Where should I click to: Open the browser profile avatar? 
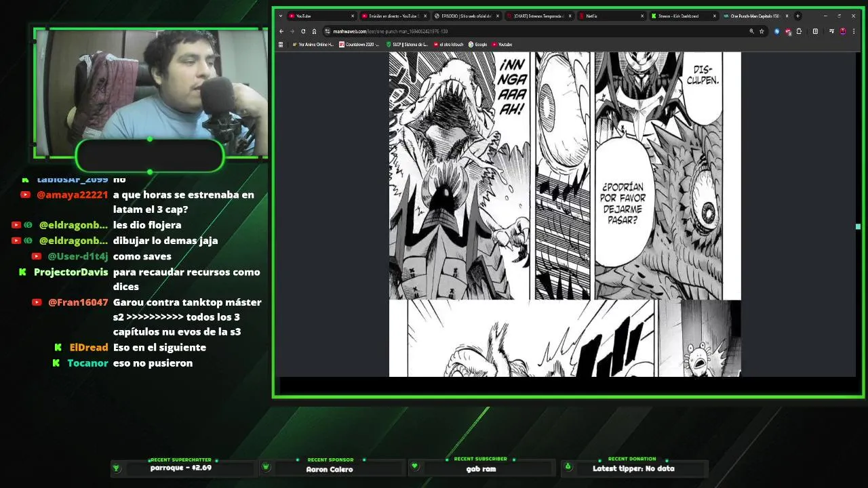pos(843,31)
